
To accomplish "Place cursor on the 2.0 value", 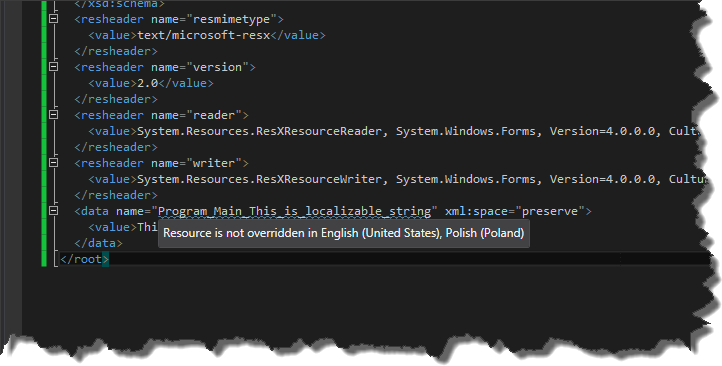I will tap(147, 83).
